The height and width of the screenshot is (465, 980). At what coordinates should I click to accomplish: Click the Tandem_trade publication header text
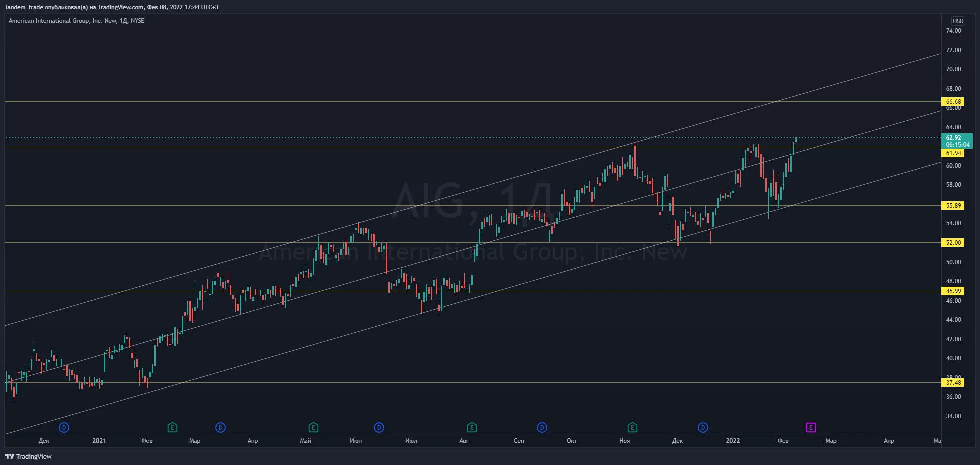click(111, 7)
